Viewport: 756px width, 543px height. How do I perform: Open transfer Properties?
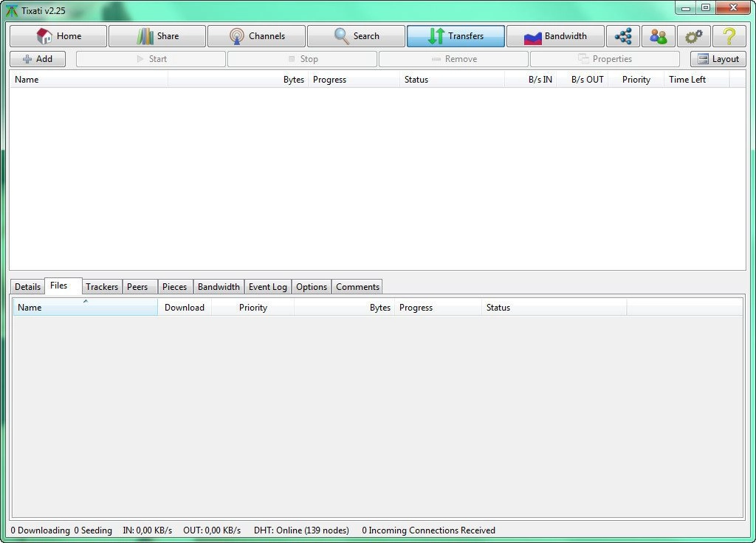pyautogui.click(x=605, y=59)
